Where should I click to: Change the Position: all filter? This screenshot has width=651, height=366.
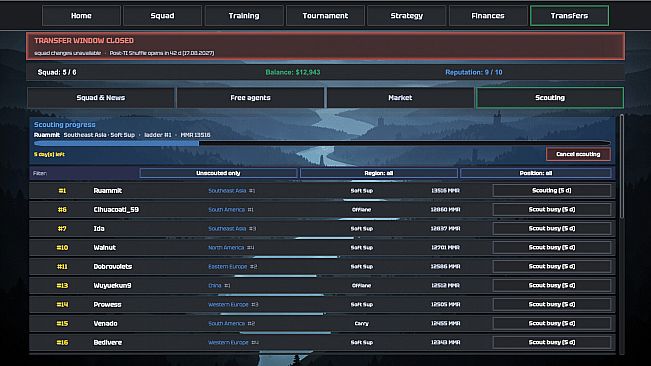pyautogui.click(x=536, y=173)
